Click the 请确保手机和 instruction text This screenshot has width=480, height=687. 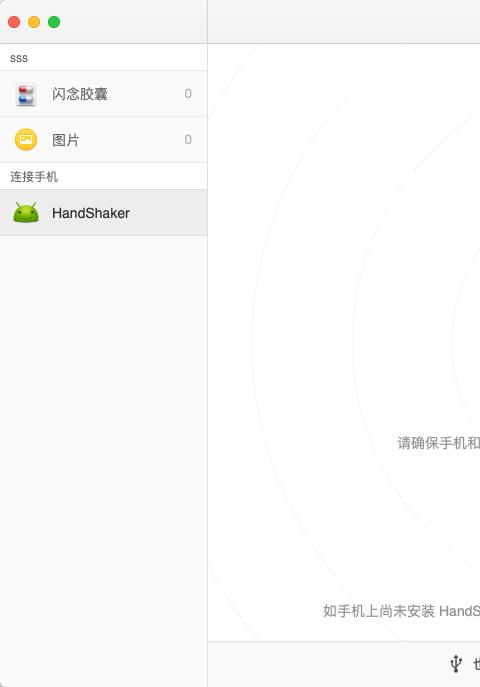click(438, 443)
